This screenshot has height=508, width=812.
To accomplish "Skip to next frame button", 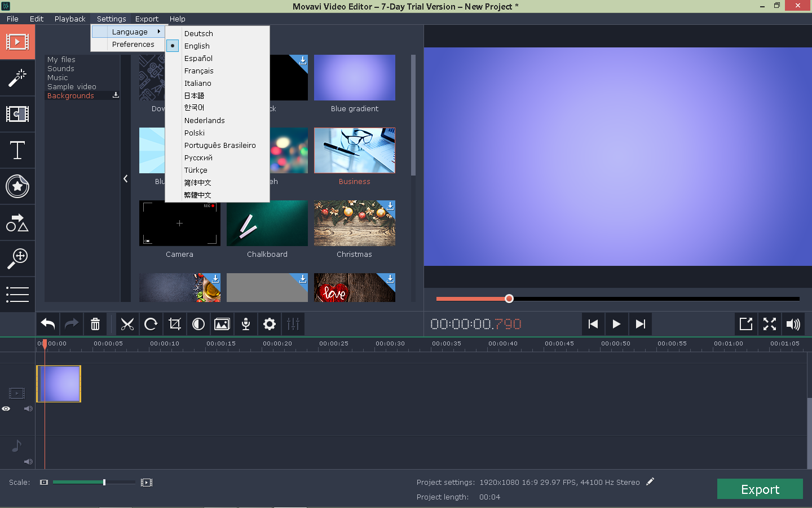I will tap(640, 324).
